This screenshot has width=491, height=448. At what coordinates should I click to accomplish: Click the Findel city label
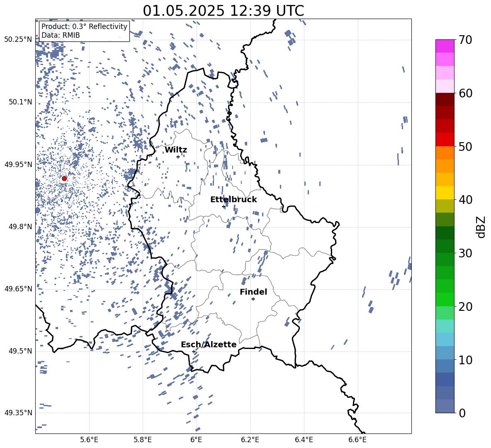tap(253, 292)
